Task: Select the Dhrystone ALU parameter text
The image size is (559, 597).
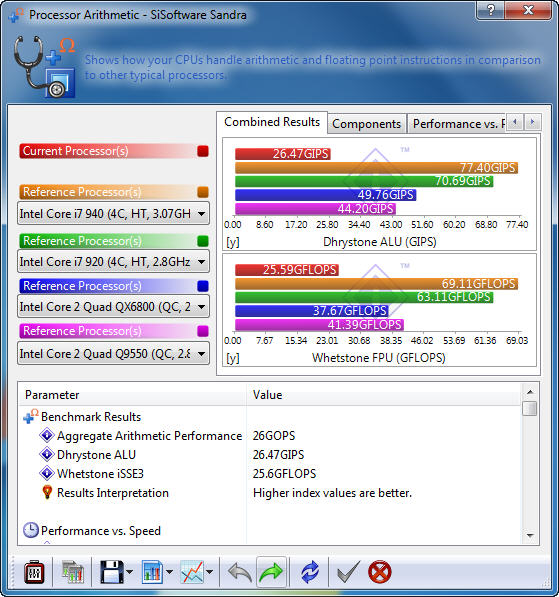Action: pyautogui.click(x=96, y=455)
